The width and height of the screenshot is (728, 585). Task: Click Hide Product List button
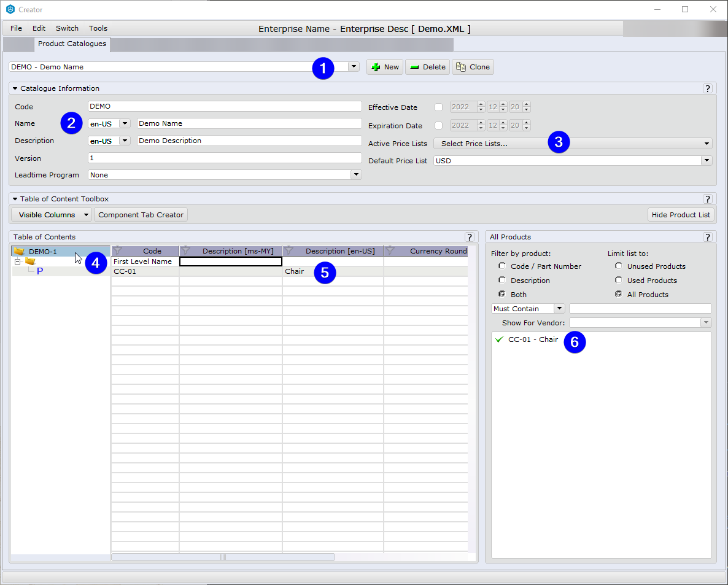pyautogui.click(x=681, y=215)
